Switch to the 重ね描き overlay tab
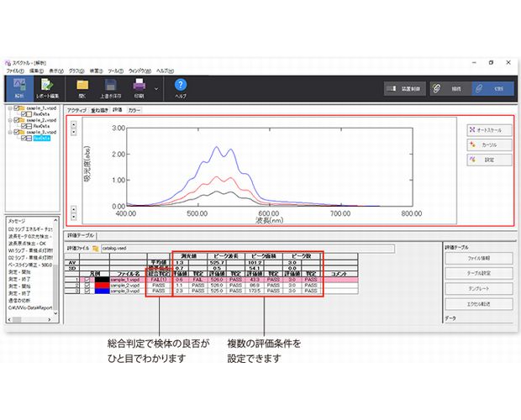The height and width of the screenshot is (420, 521). (x=100, y=110)
